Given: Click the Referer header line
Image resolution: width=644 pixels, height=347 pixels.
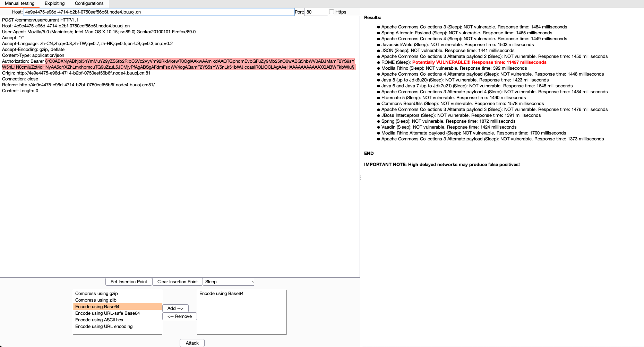Looking at the screenshot, I should click(x=78, y=85).
